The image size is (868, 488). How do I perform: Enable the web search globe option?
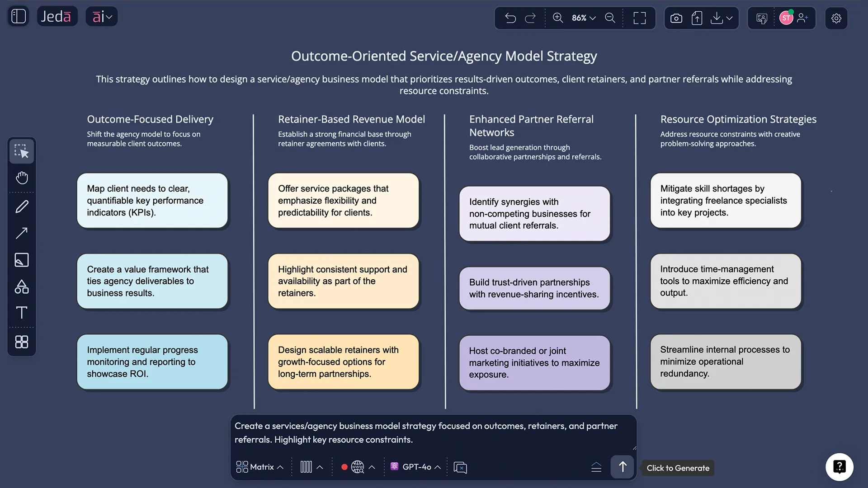pos(358,467)
